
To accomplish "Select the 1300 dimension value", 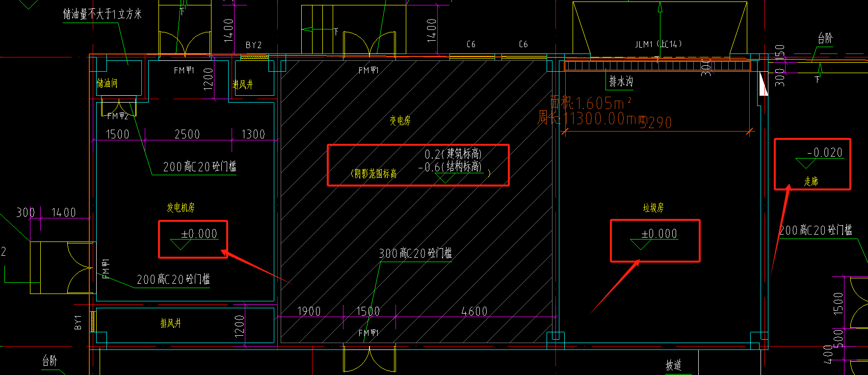I will click(x=253, y=134).
